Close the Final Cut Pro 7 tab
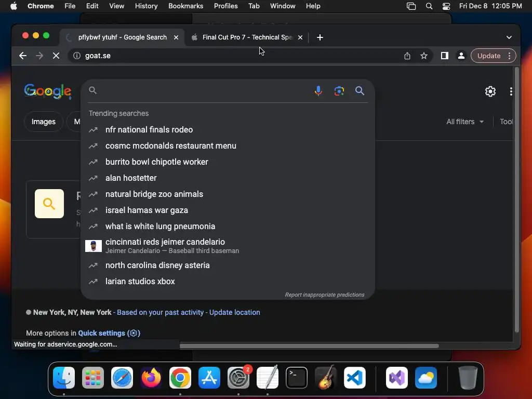The height and width of the screenshot is (399, 532). pos(300,37)
